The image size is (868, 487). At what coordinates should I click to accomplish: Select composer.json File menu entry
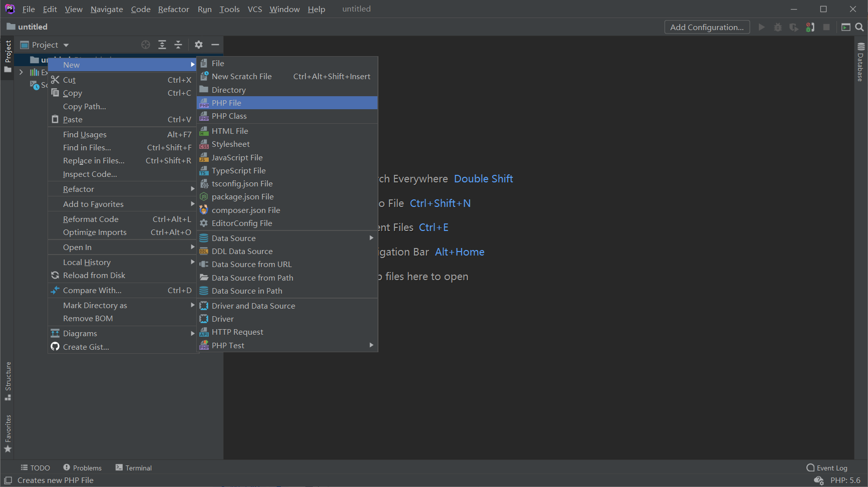[287, 210]
